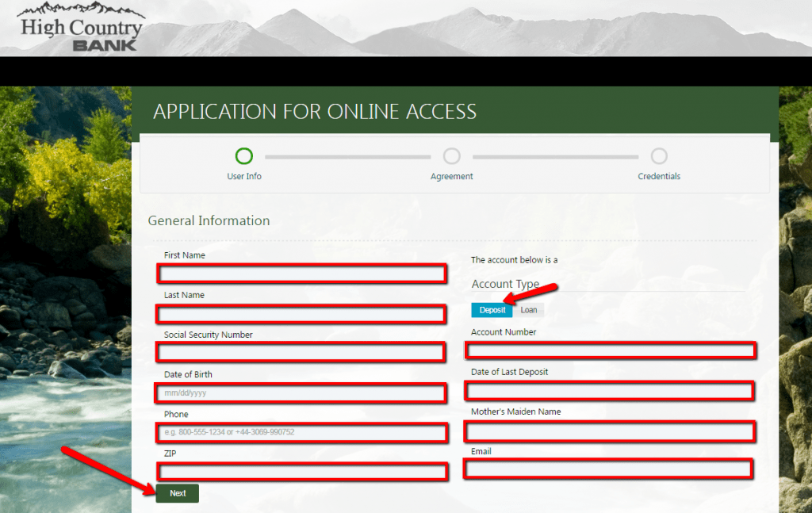Focus the First Name field
Viewport: 812px width, 513px height.
(302, 274)
